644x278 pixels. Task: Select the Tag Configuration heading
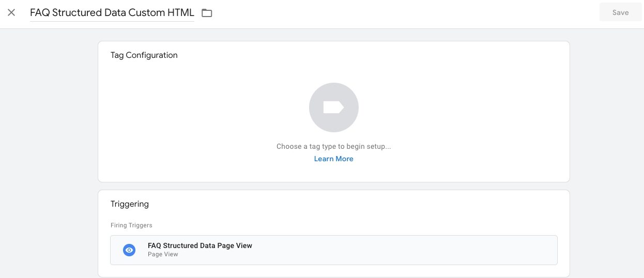[144, 55]
